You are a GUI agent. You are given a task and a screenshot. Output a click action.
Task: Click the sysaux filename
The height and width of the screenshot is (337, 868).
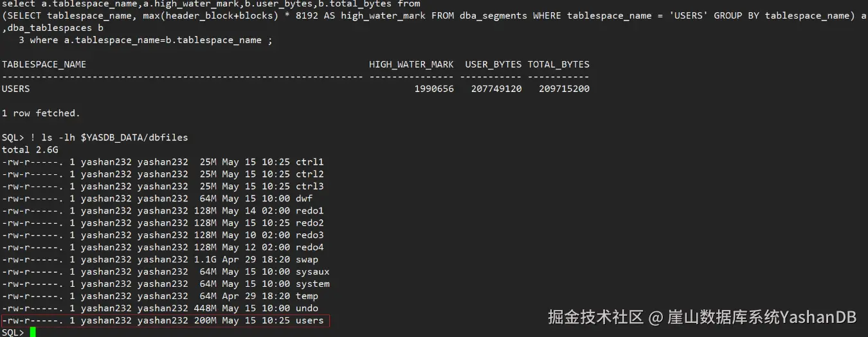(312, 272)
